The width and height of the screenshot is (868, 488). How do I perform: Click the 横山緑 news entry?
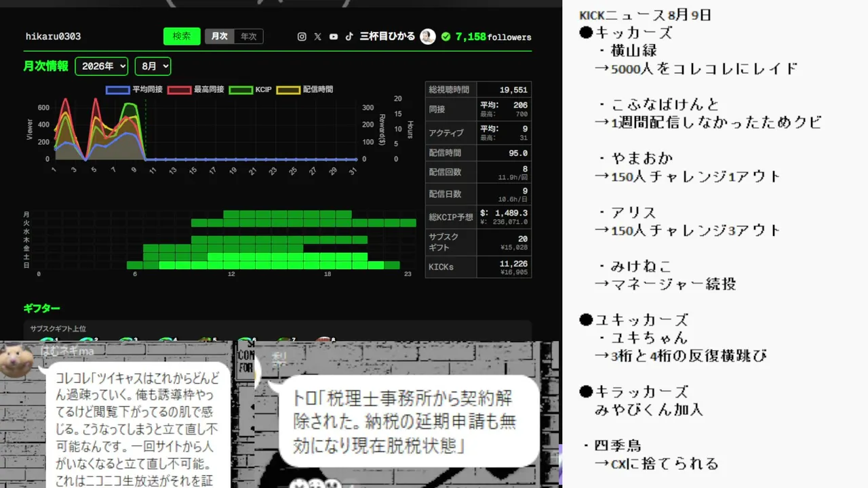[628, 51]
